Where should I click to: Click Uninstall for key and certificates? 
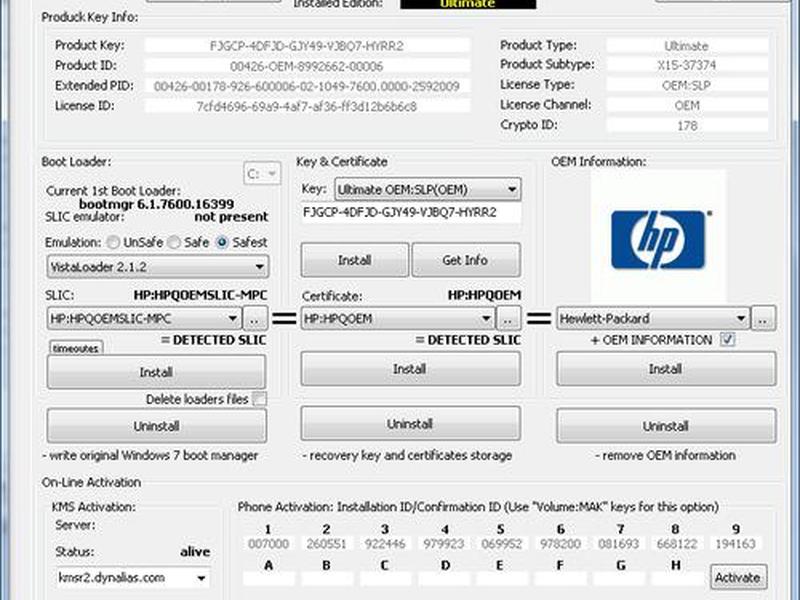pos(410,423)
